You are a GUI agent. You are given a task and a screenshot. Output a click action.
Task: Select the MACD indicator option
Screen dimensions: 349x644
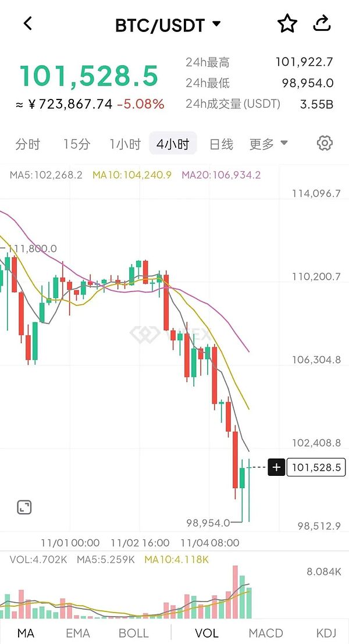point(266,633)
